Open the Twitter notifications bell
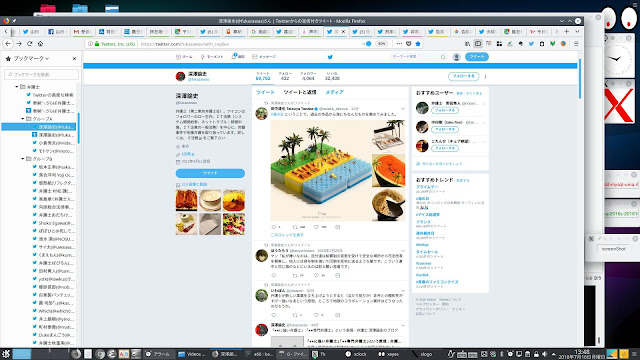 [237, 57]
